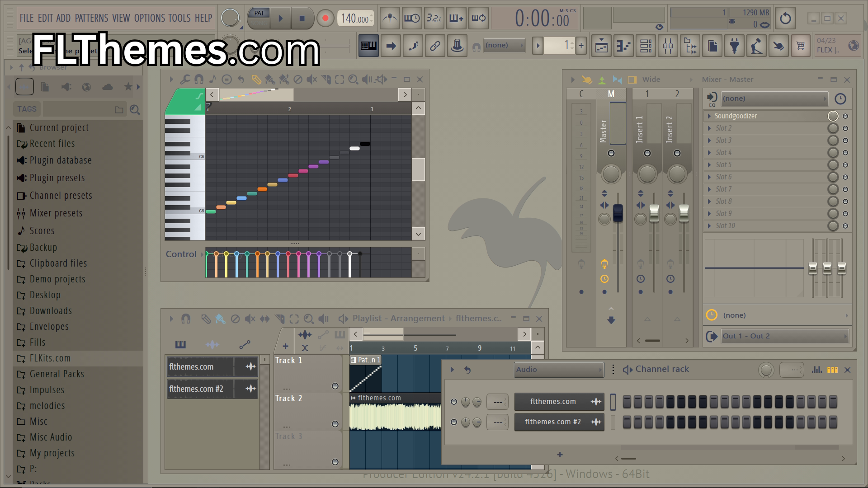Select the piano roll delete tool
Screen dimensions: 868x488
pos(297,80)
